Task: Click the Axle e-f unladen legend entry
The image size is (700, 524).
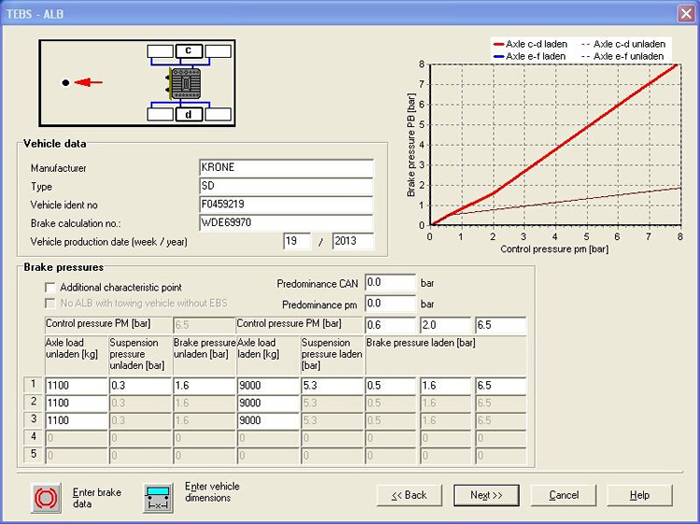Action: pos(623,57)
